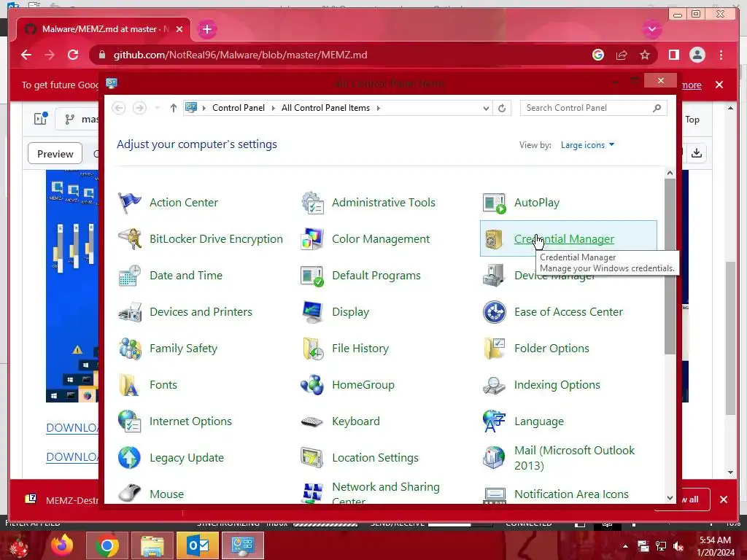Click the Preview button on GitHub page
This screenshot has height=560, width=747.
[55, 154]
